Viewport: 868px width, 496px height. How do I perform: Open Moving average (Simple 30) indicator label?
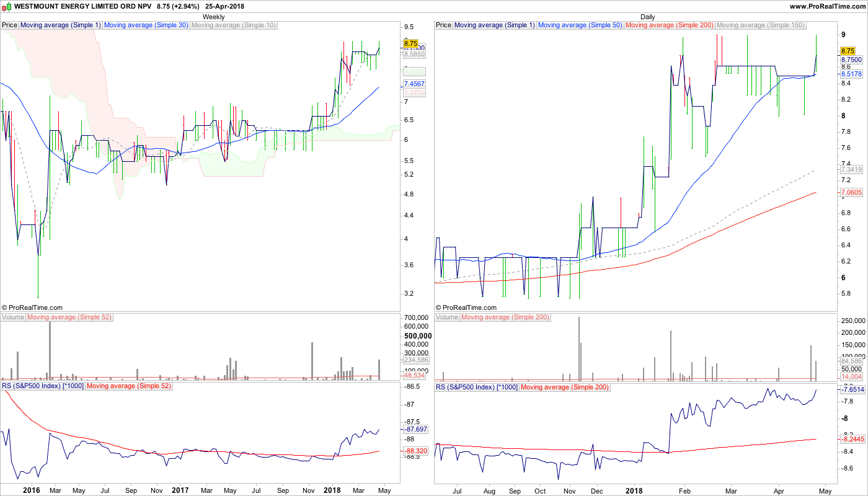[146, 25]
